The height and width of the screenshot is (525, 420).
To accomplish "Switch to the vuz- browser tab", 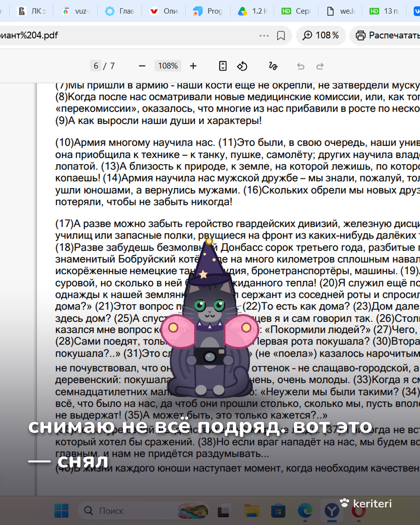I will point(76,11).
